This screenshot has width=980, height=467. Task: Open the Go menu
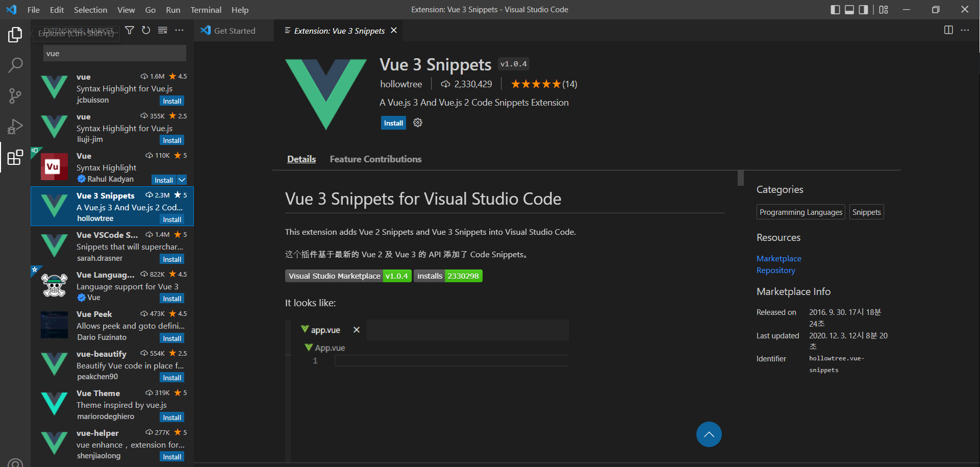[150, 10]
